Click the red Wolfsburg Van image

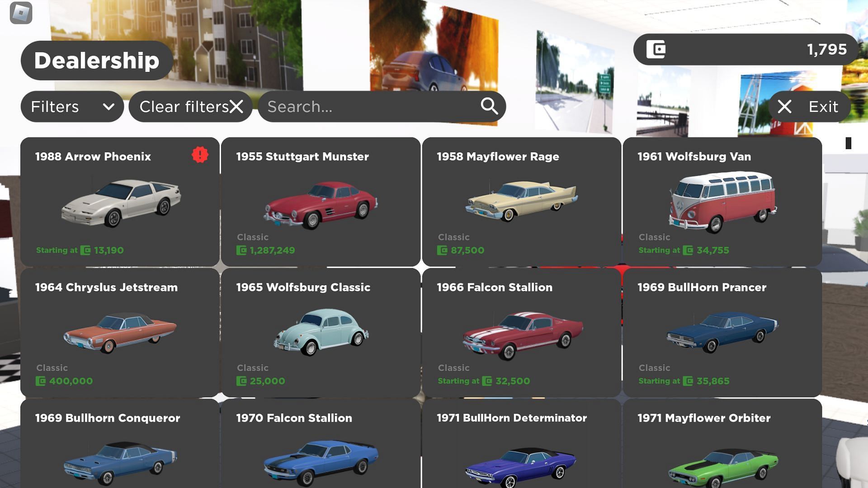722,202
